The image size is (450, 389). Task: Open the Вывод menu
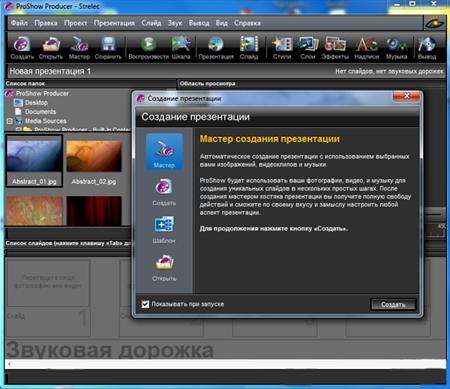[x=199, y=23]
